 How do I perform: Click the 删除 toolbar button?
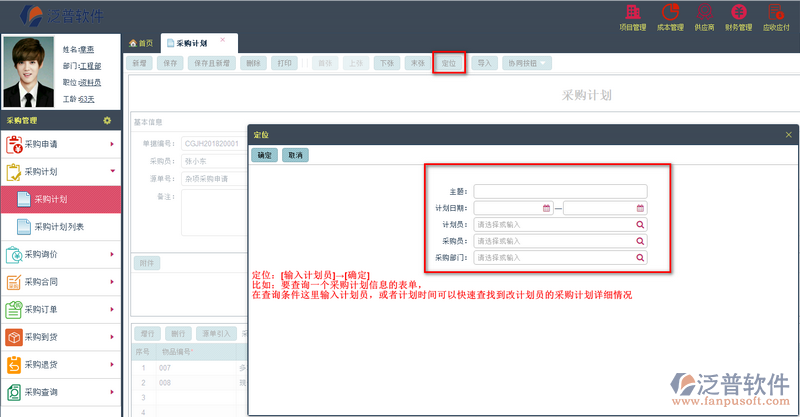[x=253, y=63]
